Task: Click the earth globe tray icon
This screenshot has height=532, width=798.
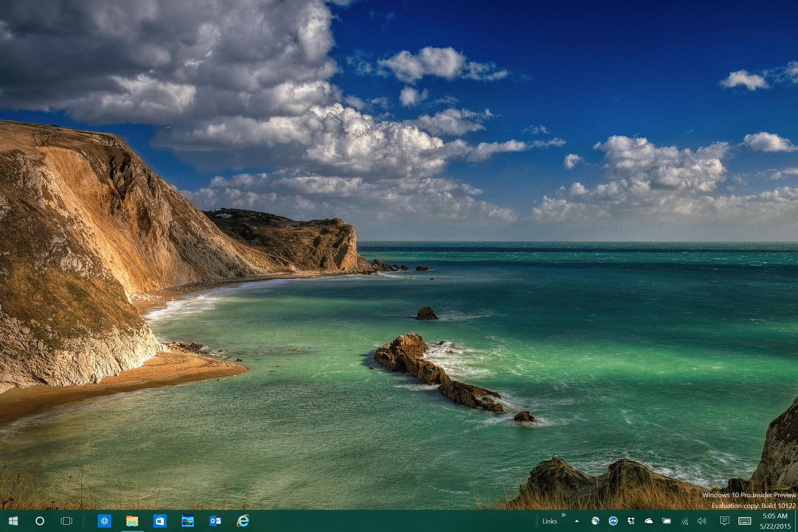Action: click(x=595, y=521)
